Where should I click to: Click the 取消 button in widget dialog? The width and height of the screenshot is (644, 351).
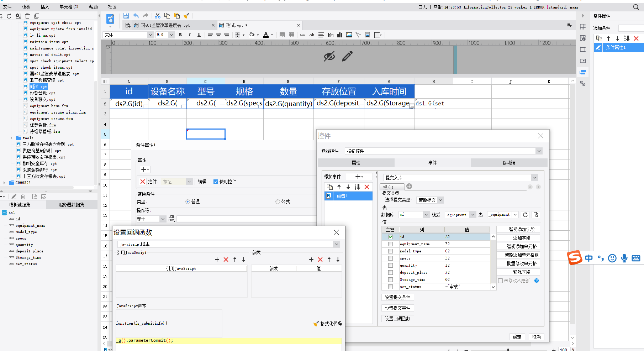coord(536,337)
